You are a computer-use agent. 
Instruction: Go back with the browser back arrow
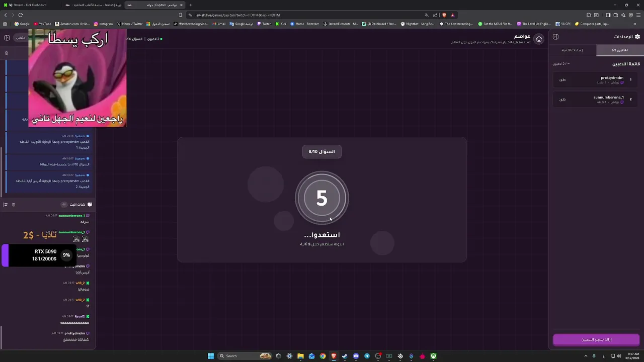6,15
